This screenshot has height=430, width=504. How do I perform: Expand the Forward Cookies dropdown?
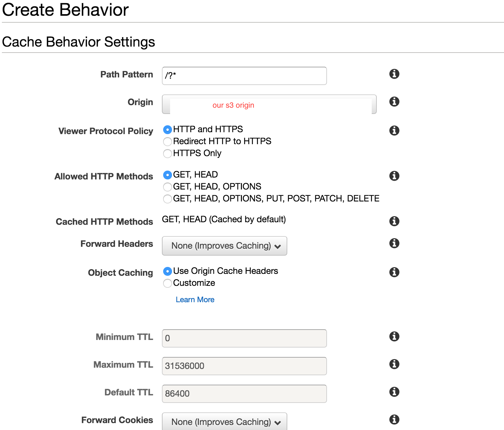pos(224,422)
